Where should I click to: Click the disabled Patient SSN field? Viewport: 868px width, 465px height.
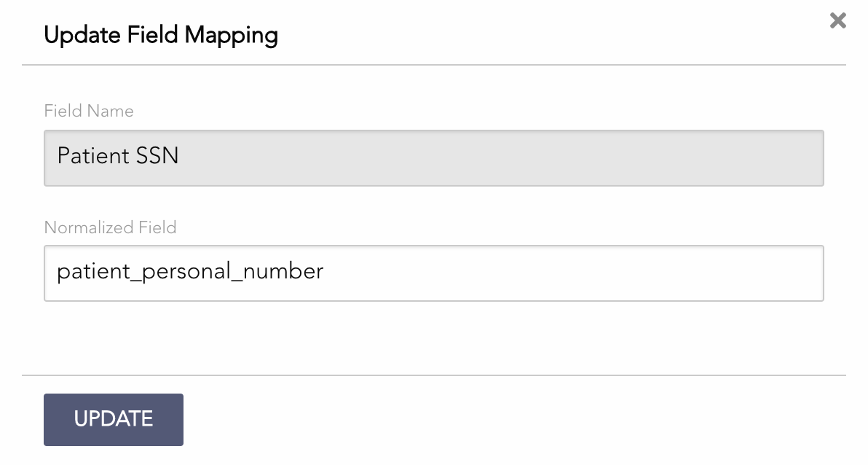coord(433,157)
